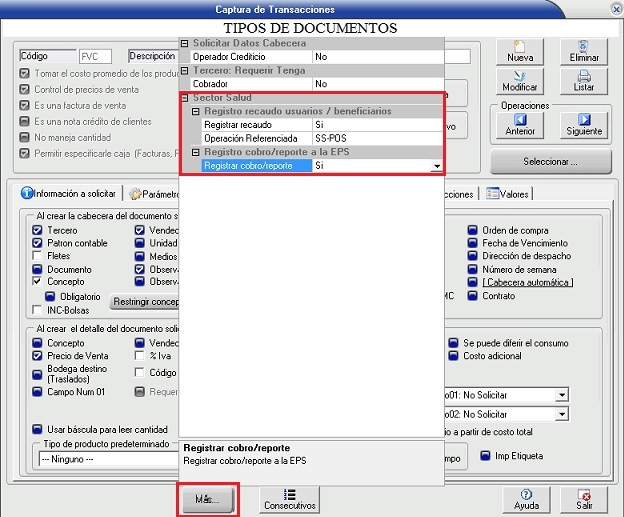Click the Salir exit button

[x=584, y=499]
